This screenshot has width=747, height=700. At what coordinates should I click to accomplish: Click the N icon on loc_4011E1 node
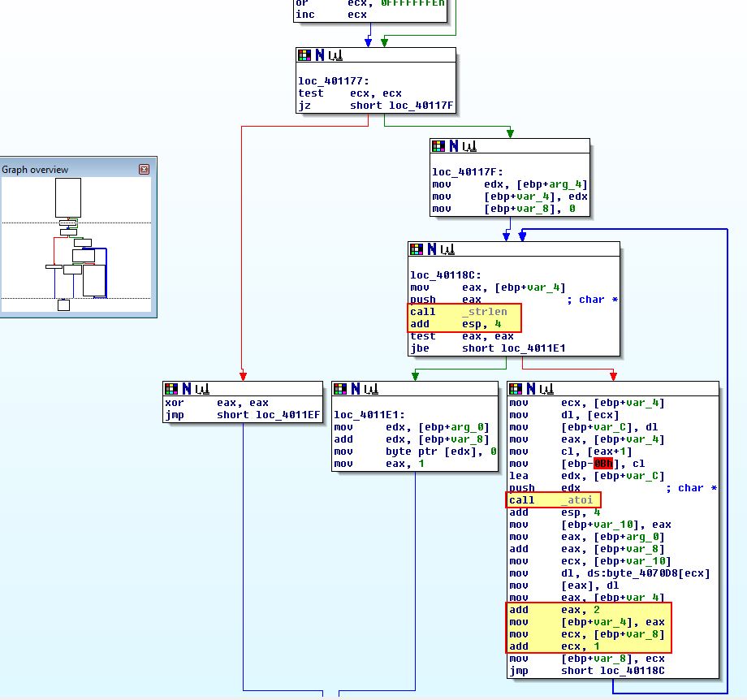pos(356,389)
